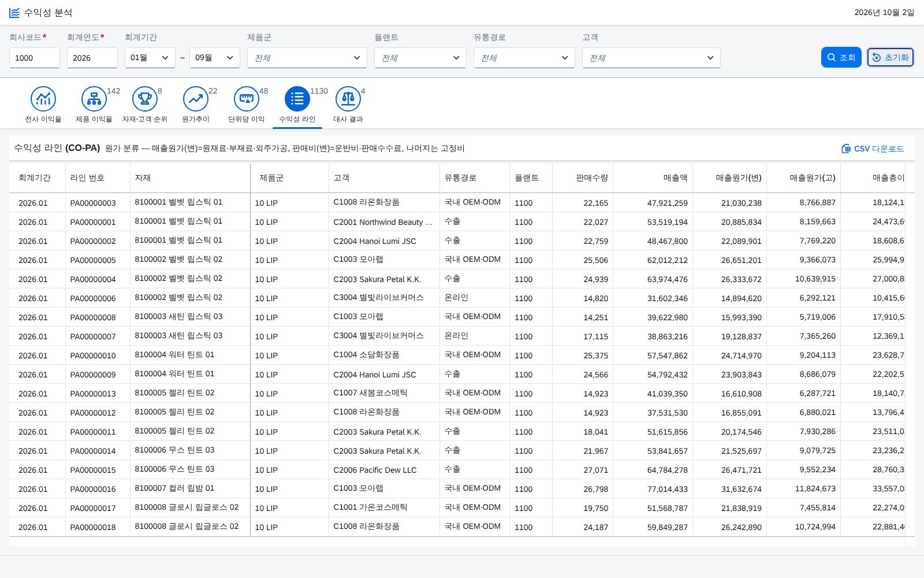The image size is (924, 578).
Task: Open the 전사 이익율 view icon
Action: [x=43, y=99]
